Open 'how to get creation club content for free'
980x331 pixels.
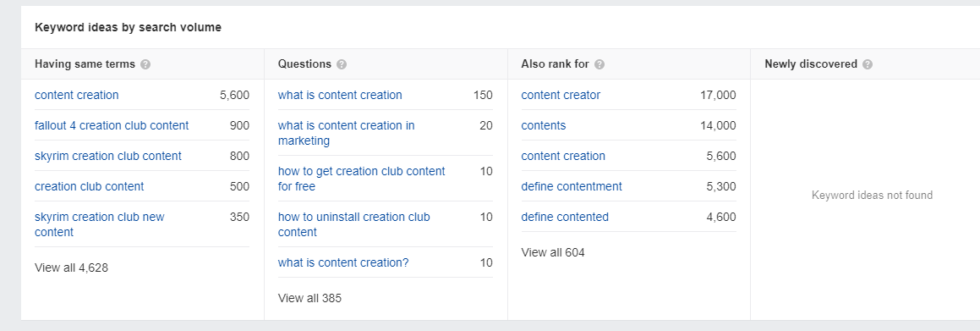point(362,179)
